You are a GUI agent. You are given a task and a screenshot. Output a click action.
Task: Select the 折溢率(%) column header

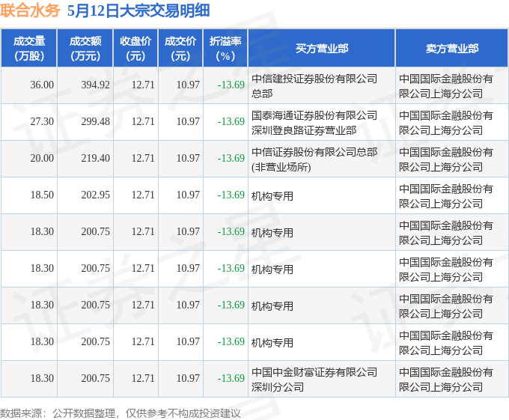point(225,49)
